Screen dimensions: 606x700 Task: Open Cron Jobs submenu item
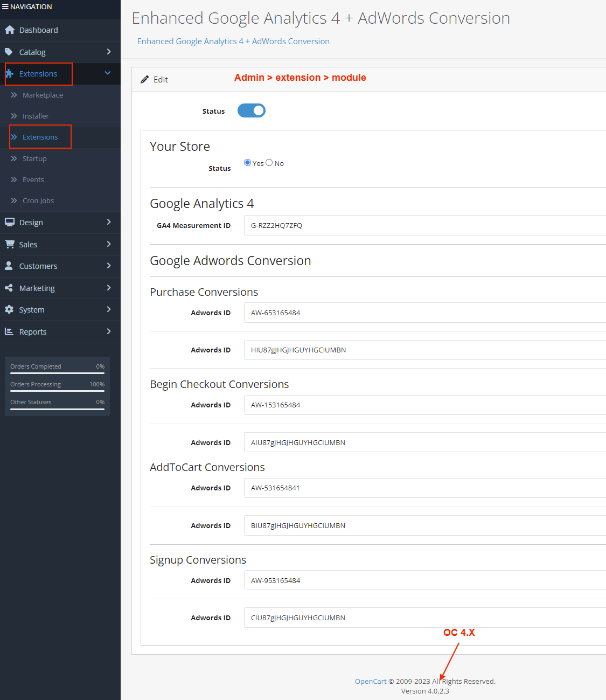[60, 200]
